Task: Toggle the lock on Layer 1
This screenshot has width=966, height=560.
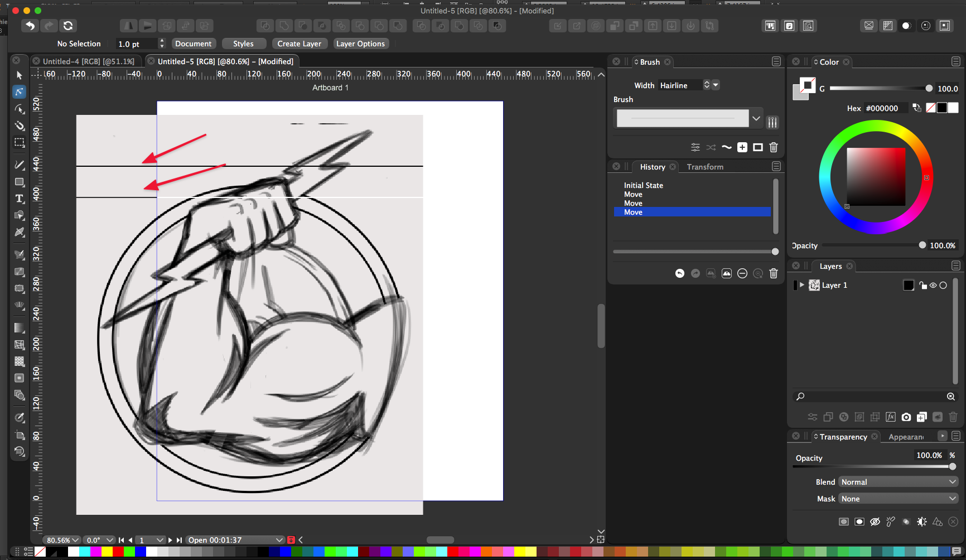Action: [923, 286]
